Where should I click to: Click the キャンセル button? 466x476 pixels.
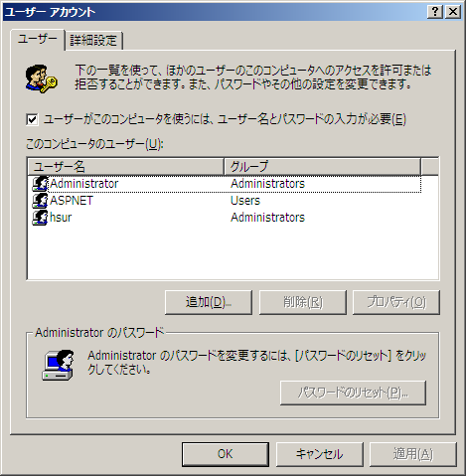[320, 454]
